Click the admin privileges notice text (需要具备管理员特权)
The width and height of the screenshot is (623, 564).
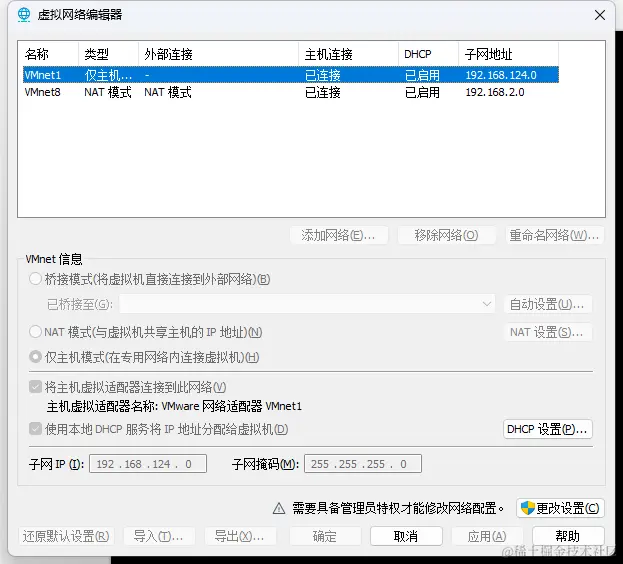398,508
